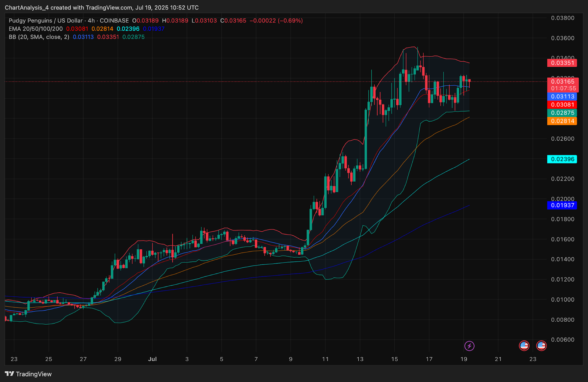The image size is (588, 382).
Task: Open the EMA 20/50/100/200 indicator legend
Action: coord(36,29)
